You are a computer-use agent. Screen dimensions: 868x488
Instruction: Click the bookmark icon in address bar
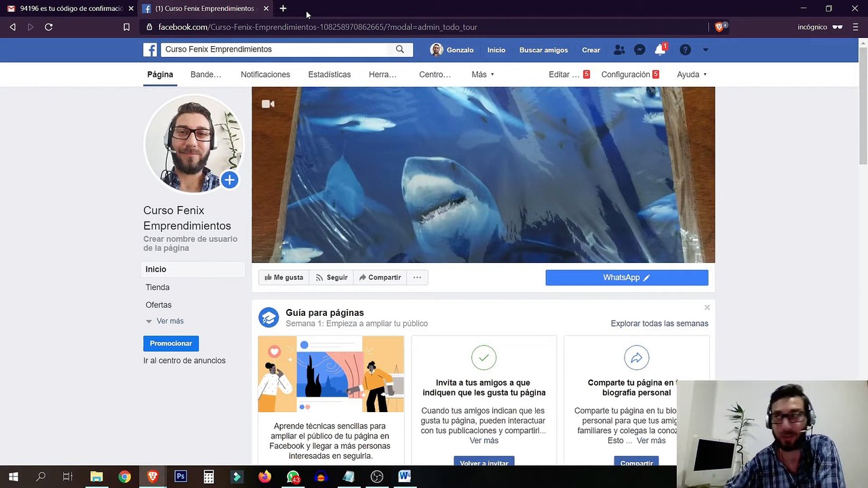click(126, 27)
